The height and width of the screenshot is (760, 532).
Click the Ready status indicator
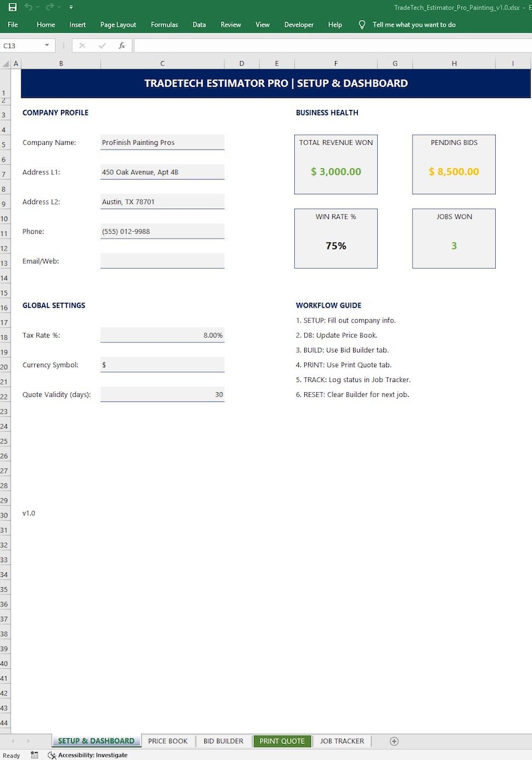pos(11,755)
